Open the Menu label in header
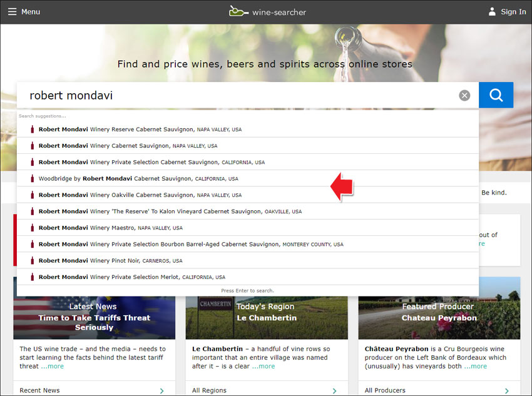Image resolution: width=532 pixels, height=396 pixels. (x=31, y=12)
